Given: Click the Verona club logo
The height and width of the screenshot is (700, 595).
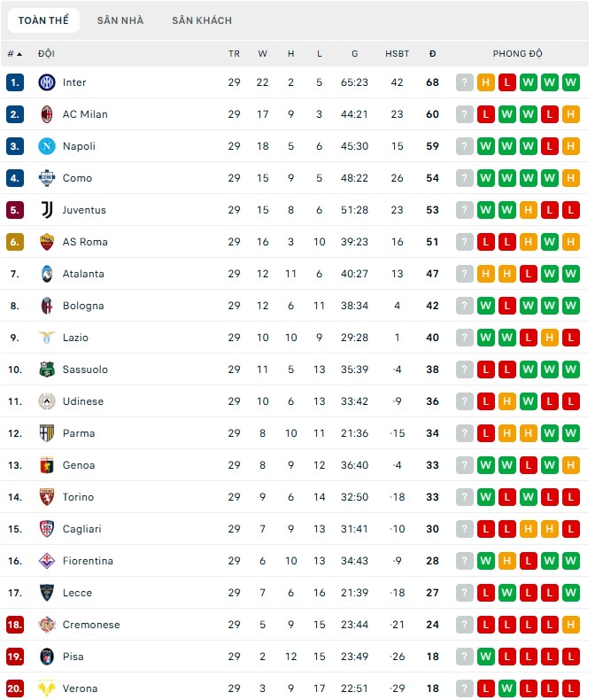Looking at the screenshot, I should click(x=47, y=688).
